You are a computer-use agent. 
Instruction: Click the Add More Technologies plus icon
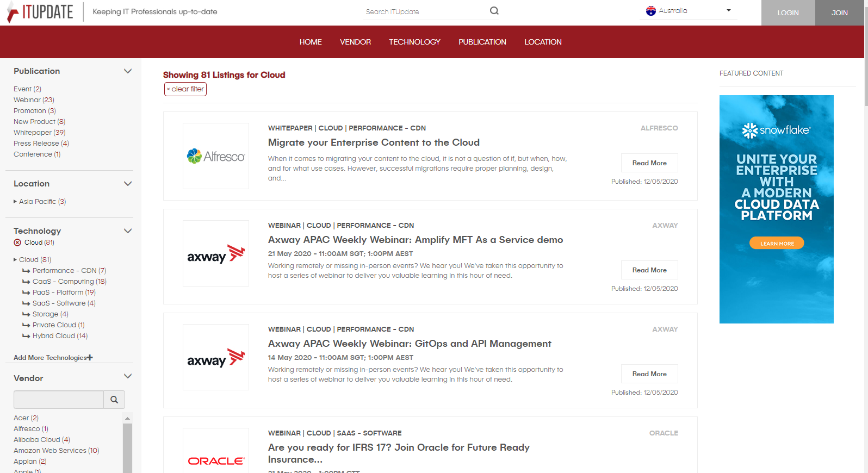tap(90, 358)
